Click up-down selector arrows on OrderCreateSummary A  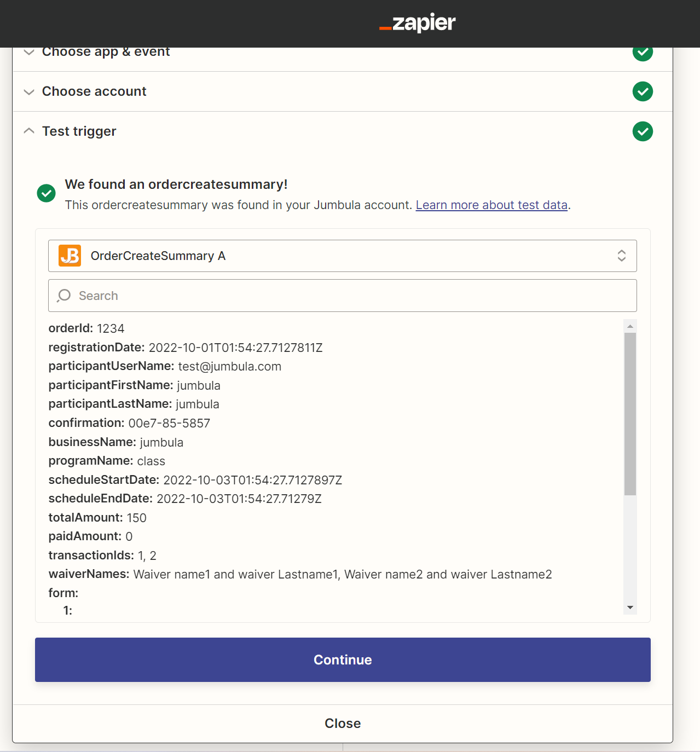click(622, 256)
